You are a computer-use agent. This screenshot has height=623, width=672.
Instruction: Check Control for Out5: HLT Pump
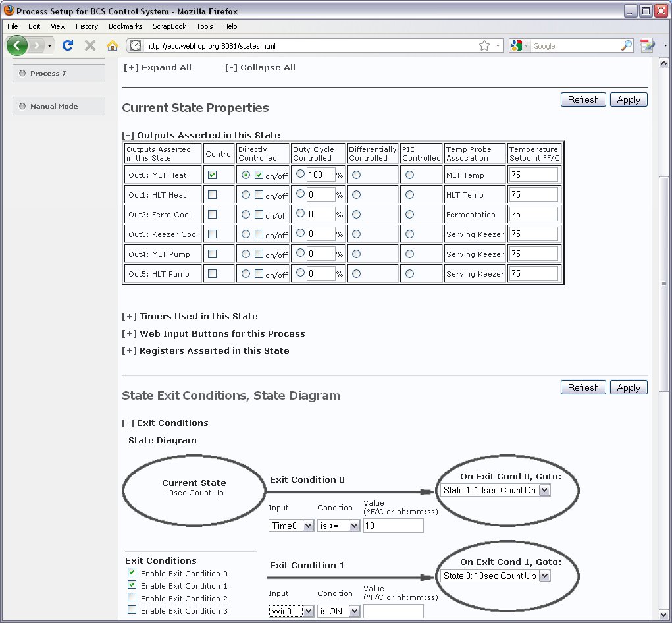212,273
